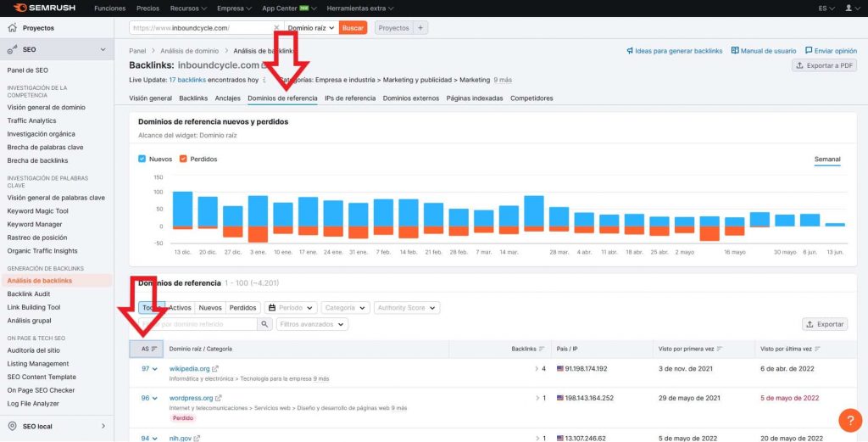
Task: Toggle the Perdidos checkbox in chart
Action: point(183,159)
